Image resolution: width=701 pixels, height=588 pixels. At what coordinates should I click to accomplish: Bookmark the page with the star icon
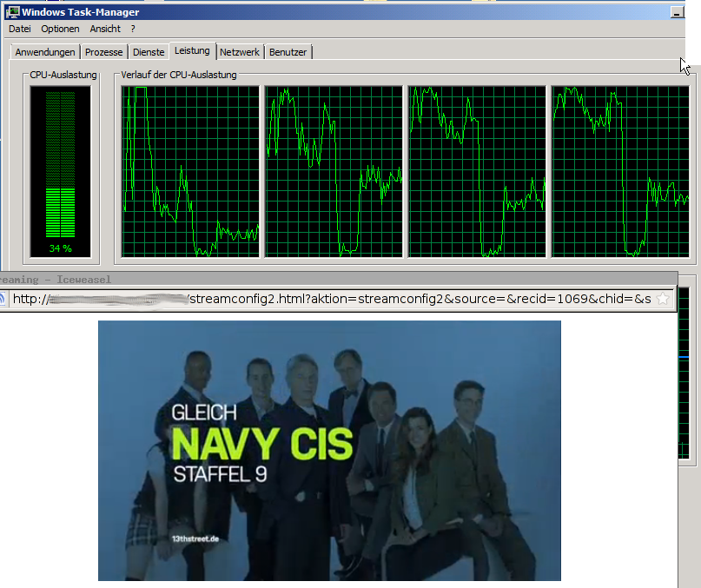tap(663, 298)
